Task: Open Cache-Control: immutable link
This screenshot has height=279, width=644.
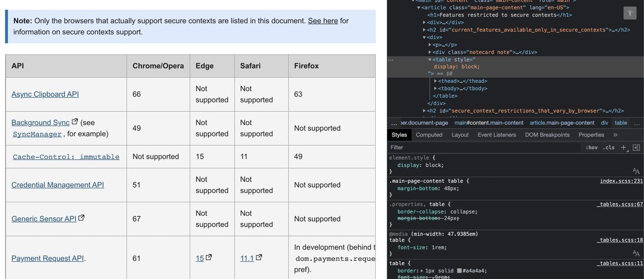Action: pyautogui.click(x=66, y=157)
